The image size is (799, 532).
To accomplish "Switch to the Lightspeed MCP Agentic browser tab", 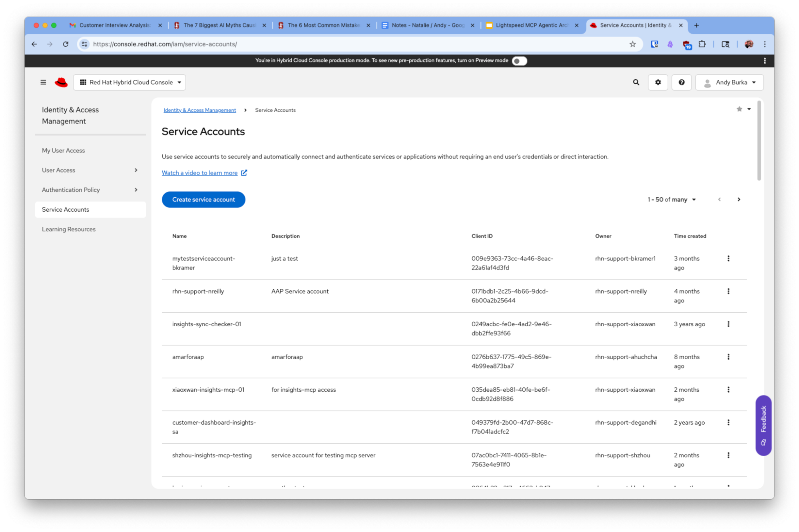I will [x=531, y=25].
